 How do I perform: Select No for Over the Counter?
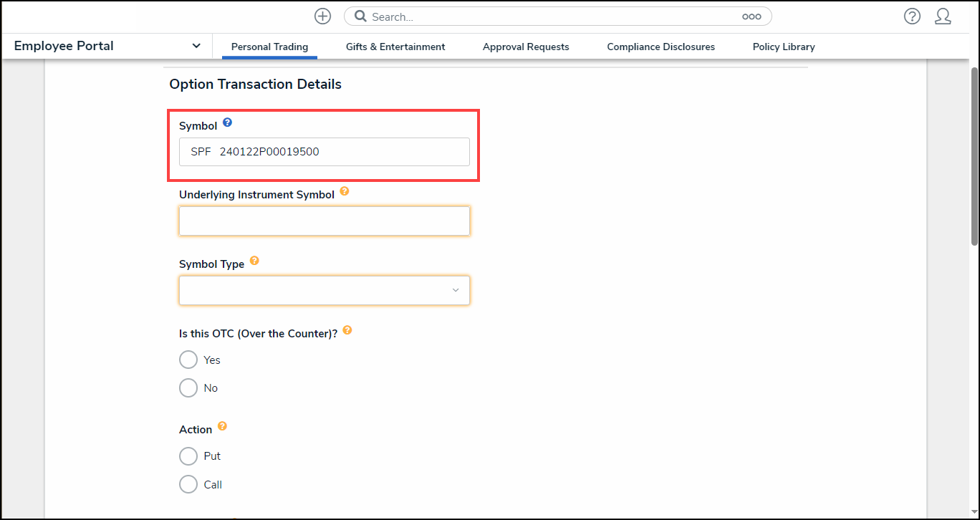188,388
